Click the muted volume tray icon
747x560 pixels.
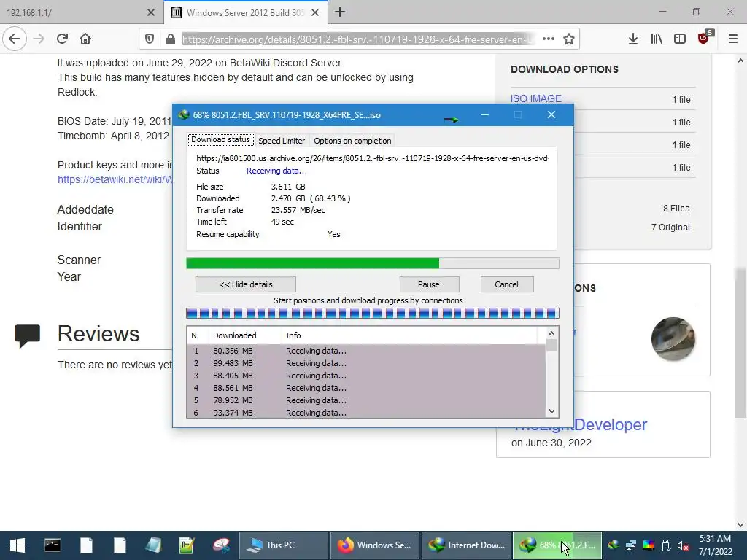683,545
